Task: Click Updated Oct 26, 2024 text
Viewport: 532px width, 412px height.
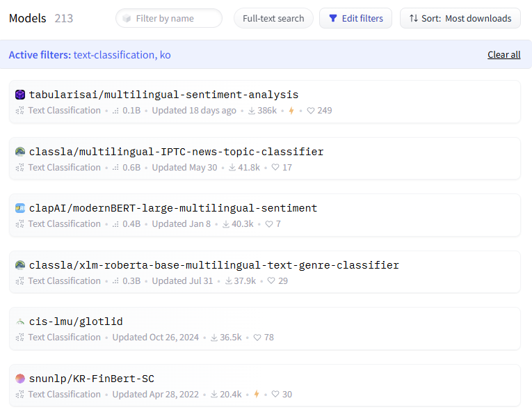Action: [x=155, y=338]
